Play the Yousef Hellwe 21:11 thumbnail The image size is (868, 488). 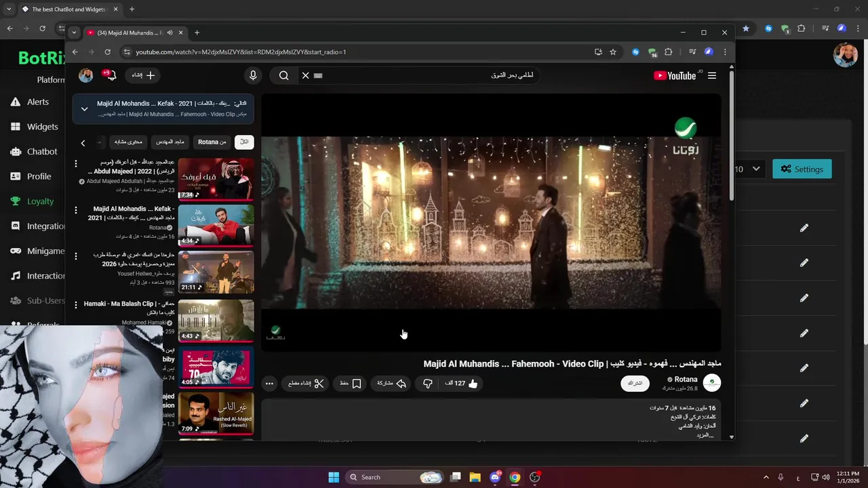coord(216,272)
